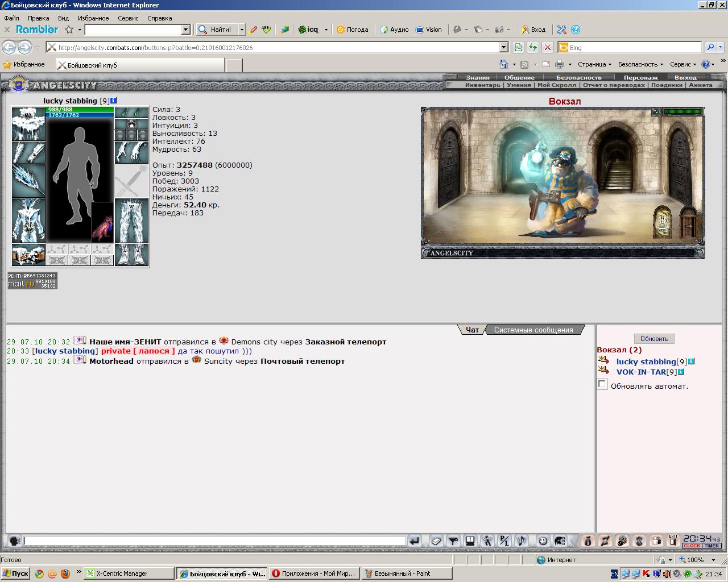Click the green progress bar above the Вокзал scene
728x582 pixels.
(x=683, y=112)
